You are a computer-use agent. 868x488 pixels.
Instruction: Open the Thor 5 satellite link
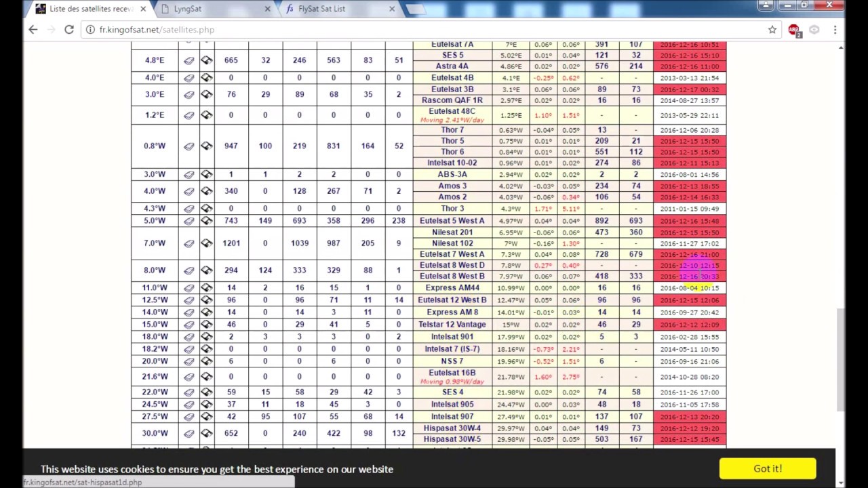(x=452, y=141)
